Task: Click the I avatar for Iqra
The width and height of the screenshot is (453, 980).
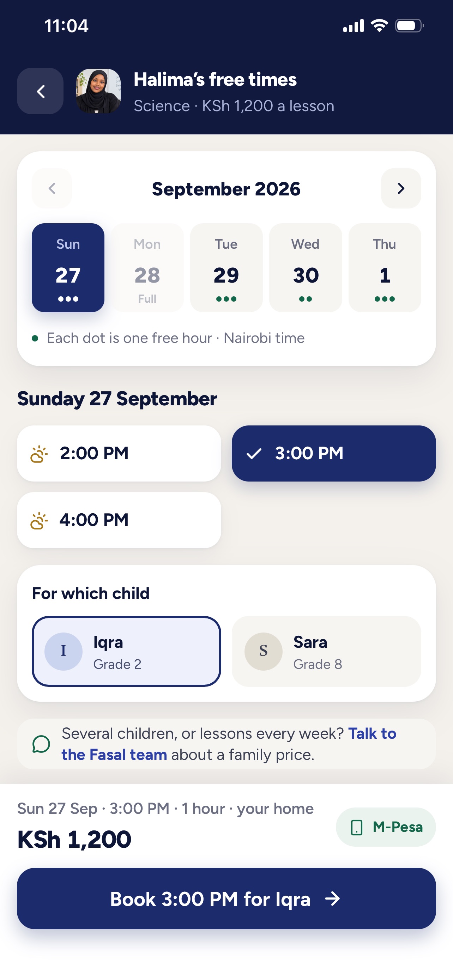Action: coord(64,652)
